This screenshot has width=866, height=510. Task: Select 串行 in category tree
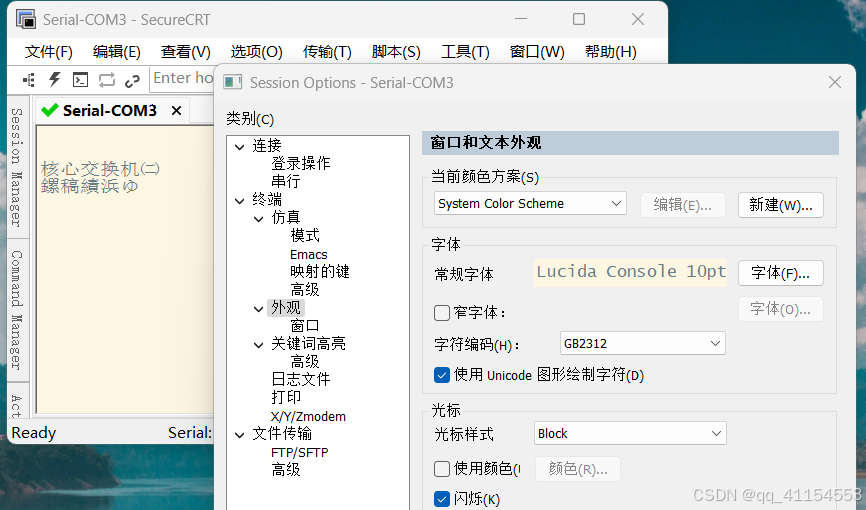click(x=286, y=181)
